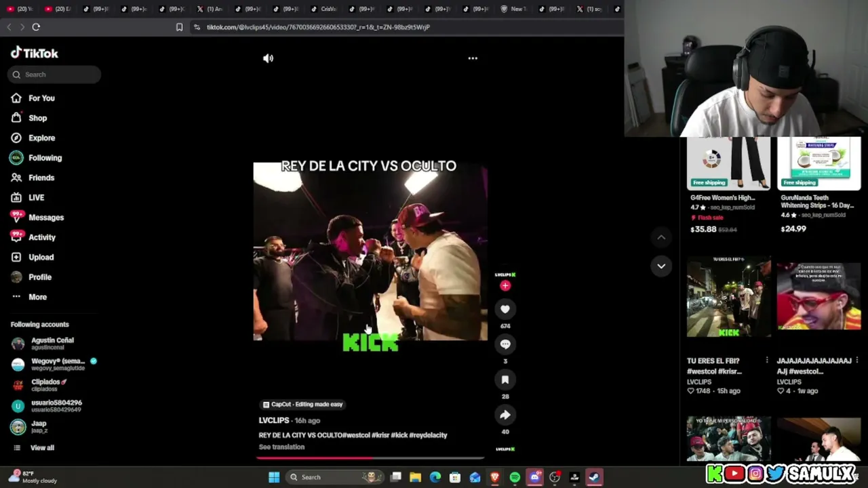868x488 pixels.
Task: Open the Friends page
Action: coord(33,178)
